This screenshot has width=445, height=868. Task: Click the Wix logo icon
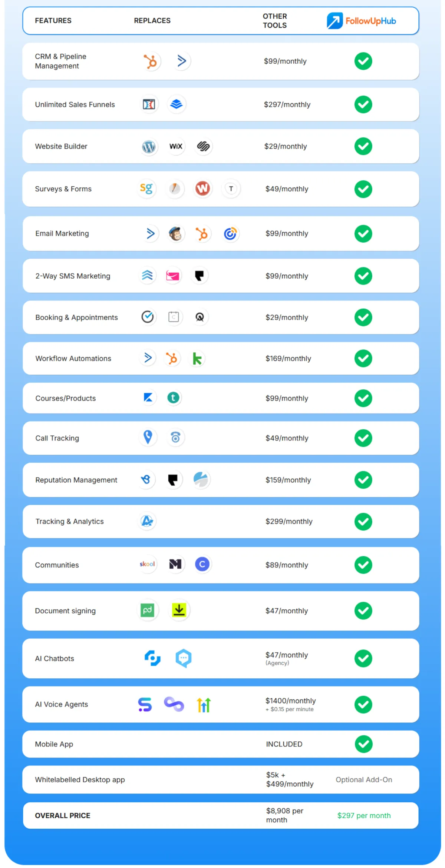176,146
